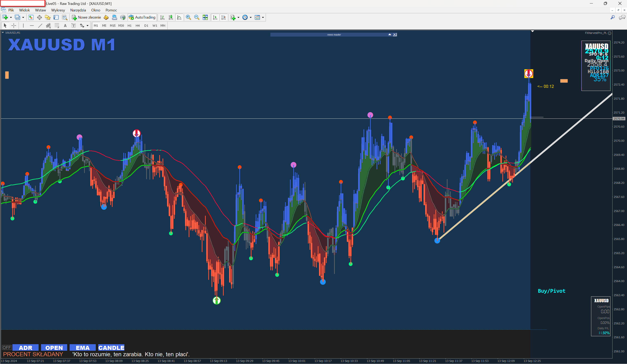Viewport: 627px width, 364px height.
Task: Open the chart templates dropdown arrow
Action: 263,17
